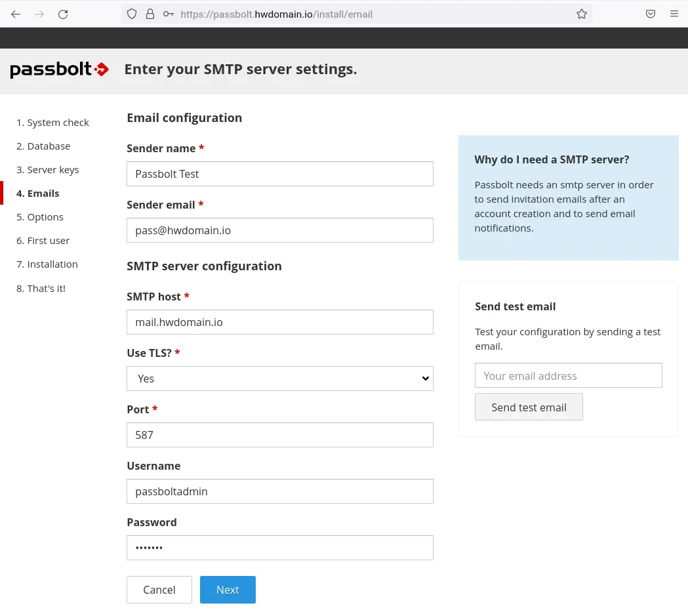688x616 pixels.
Task: Click the Port number field
Action: 279,435
